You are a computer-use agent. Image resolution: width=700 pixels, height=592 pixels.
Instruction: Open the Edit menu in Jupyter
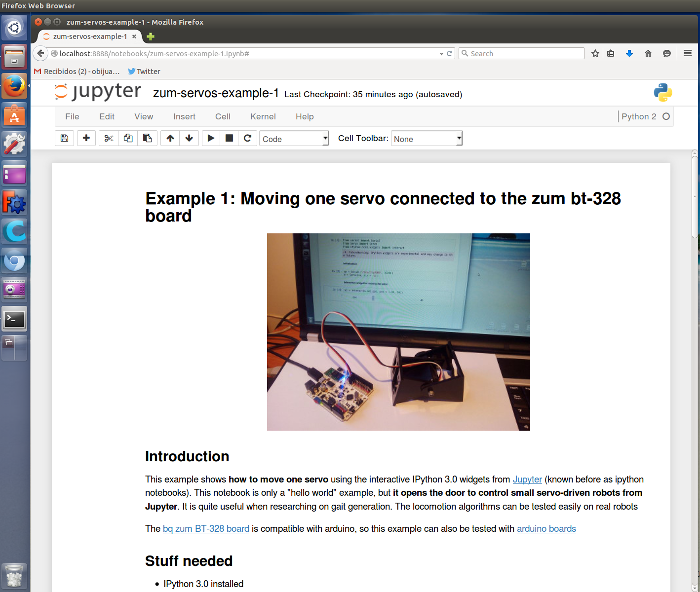pyautogui.click(x=107, y=116)
